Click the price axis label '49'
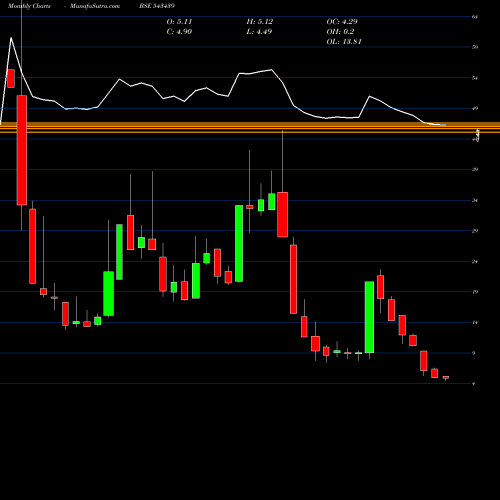Image resolution: width=500 pixels, height=500 pixels. [x=475, y=108]
